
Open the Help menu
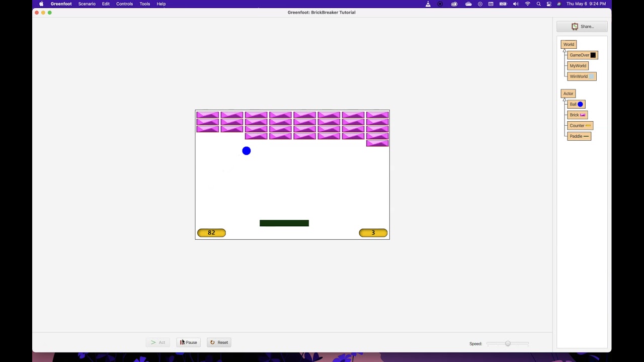pyautogui.click(x=161, y=4)
